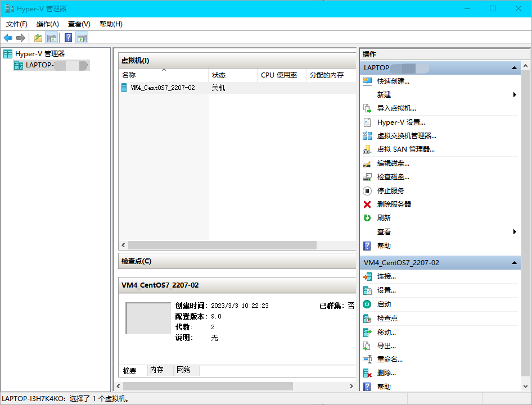Sort by 名称 column header
Image resolution: width=532 pixels, height=405 pixels.
pos(163,75)
